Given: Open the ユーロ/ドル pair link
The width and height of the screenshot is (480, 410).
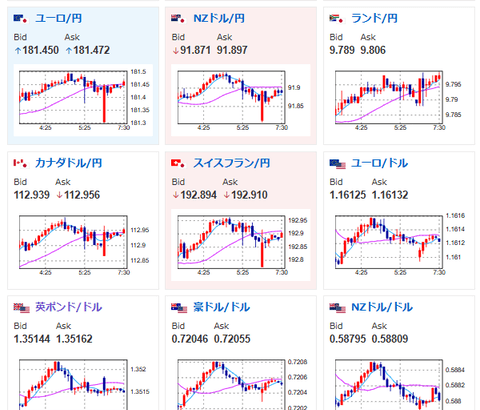Looking at the screenshot, I should [x=380, y=163].
